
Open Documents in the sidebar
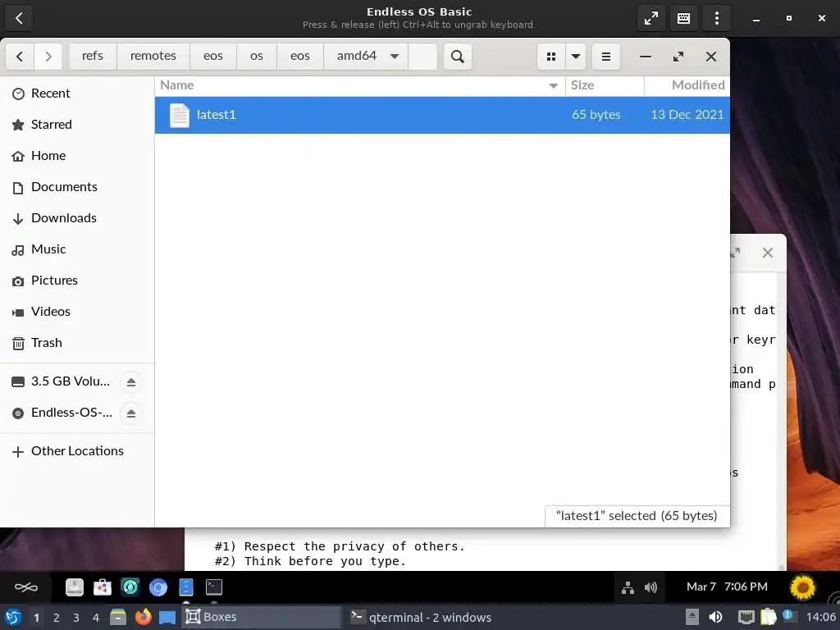pyautogui.click(x=77, y=187)
